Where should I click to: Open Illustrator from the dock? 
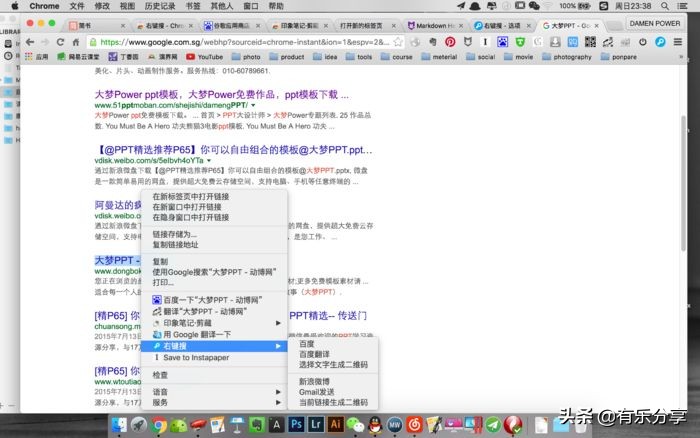[335, 424]
